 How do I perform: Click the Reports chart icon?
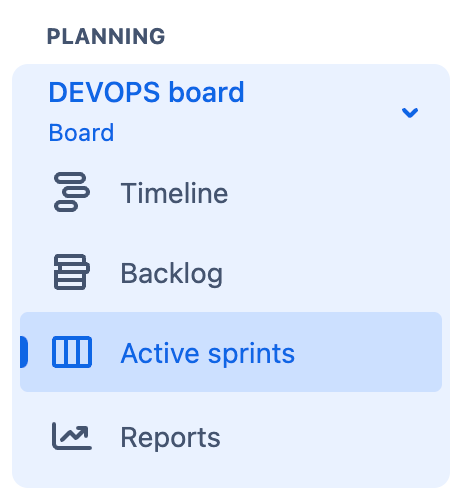click(x=72, y=436)
